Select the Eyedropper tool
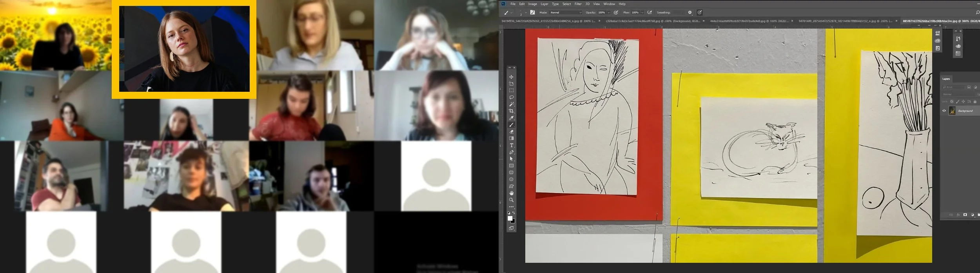980x273 pixels. pos(511,118)
